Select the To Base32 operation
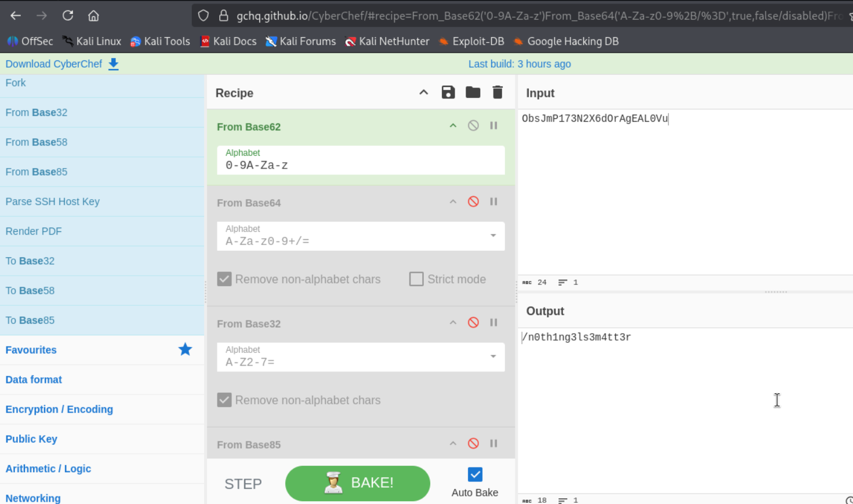Screen dimensions: 853x504 pyautogui.click(x=102, y=261)
